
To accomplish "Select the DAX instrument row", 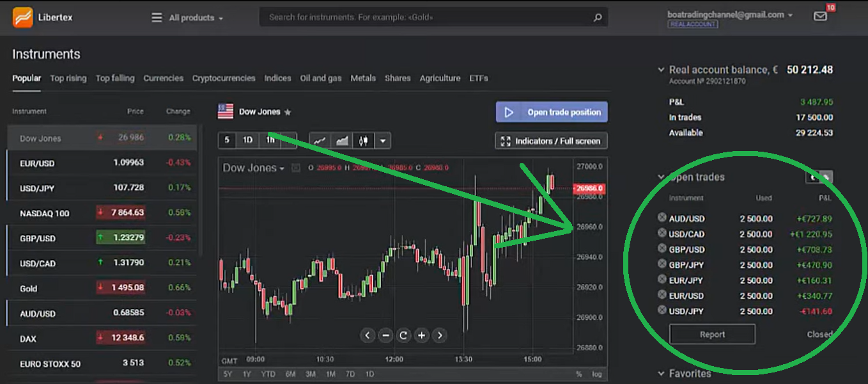I will [x=102, y=338].
